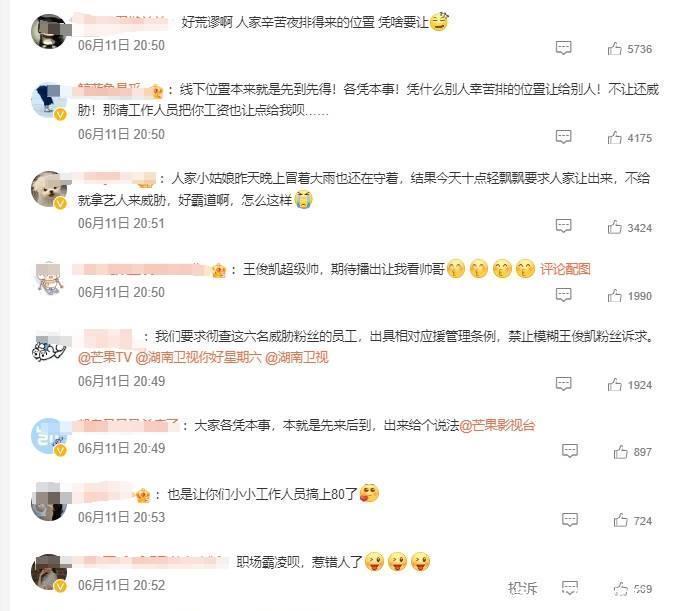Like the comment with 897 likes
This screenshot has height=611, width=677.
(x=621, y=452)
